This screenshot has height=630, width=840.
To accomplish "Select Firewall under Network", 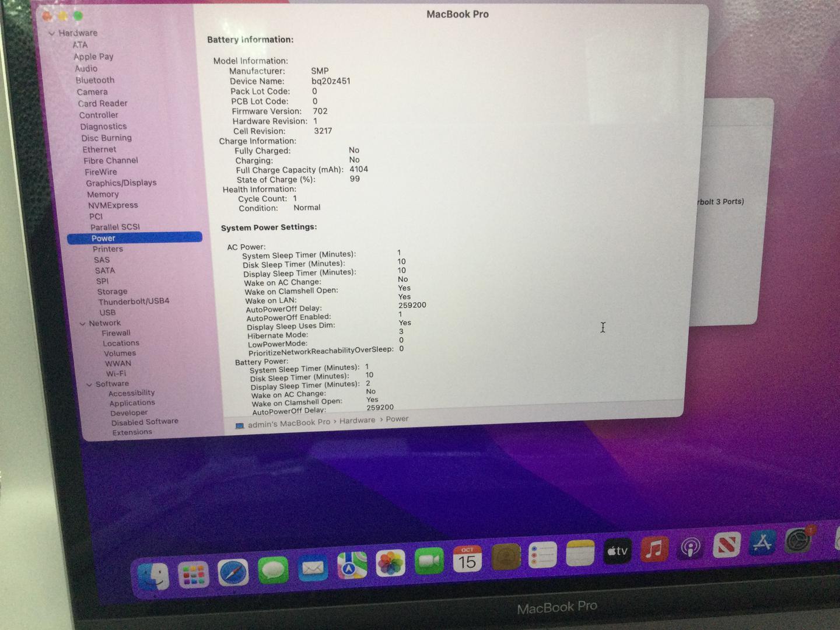I will click(116, 333).
